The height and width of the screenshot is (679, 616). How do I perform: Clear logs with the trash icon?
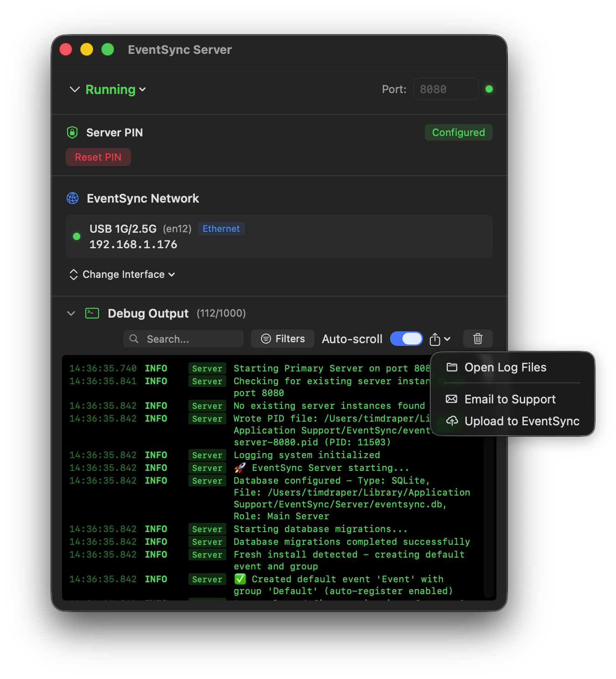(478, 339)
